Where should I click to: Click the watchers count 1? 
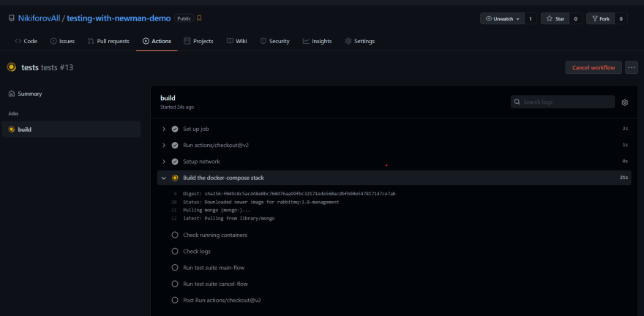(531, 19)
